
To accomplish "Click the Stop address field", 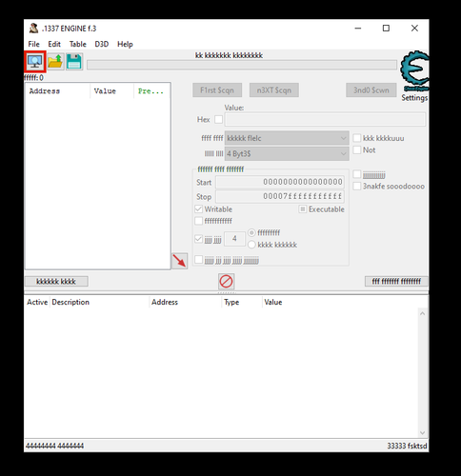I will 280,196.
